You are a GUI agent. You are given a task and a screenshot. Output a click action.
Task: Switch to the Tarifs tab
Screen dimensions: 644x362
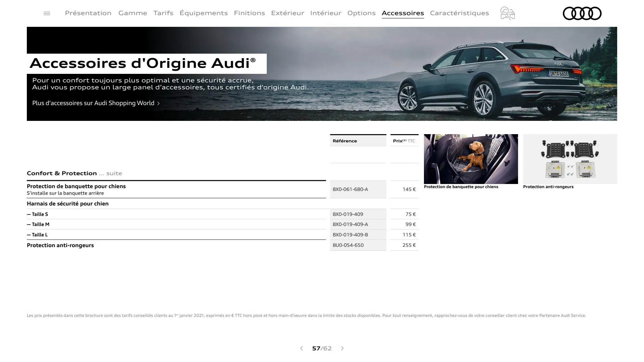pos(163,13)
